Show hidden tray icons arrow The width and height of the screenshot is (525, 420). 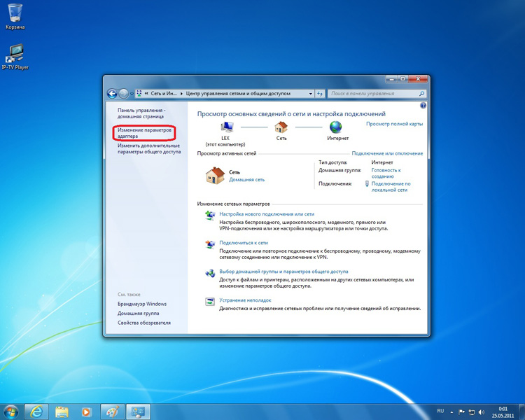(x=451, y=412)
